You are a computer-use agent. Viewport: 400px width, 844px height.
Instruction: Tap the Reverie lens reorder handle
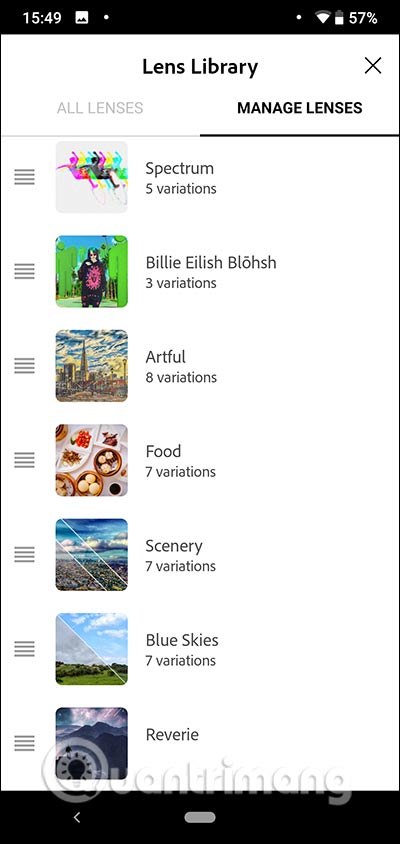click(24, 743)
